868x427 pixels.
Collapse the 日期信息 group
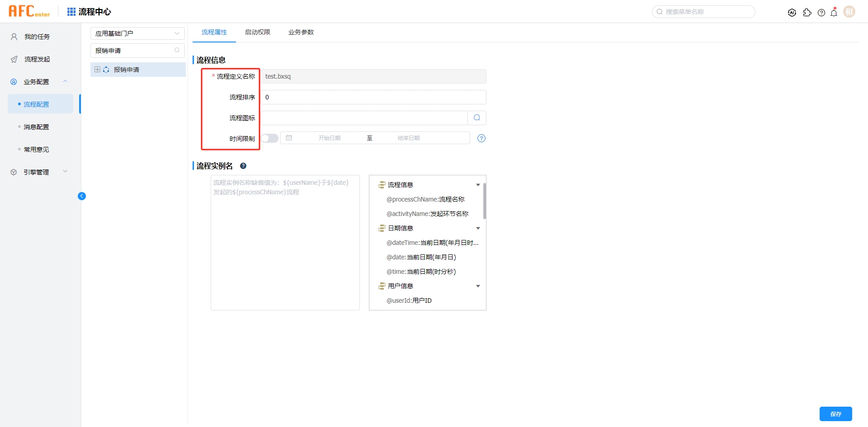[x=478, y=228]
